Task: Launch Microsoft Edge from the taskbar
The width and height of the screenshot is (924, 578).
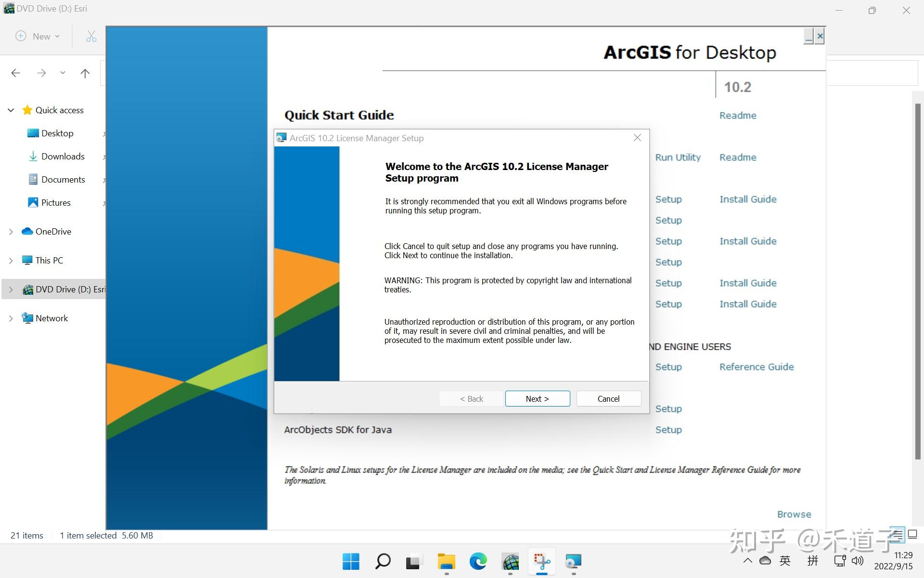Action: click(477, 562)
